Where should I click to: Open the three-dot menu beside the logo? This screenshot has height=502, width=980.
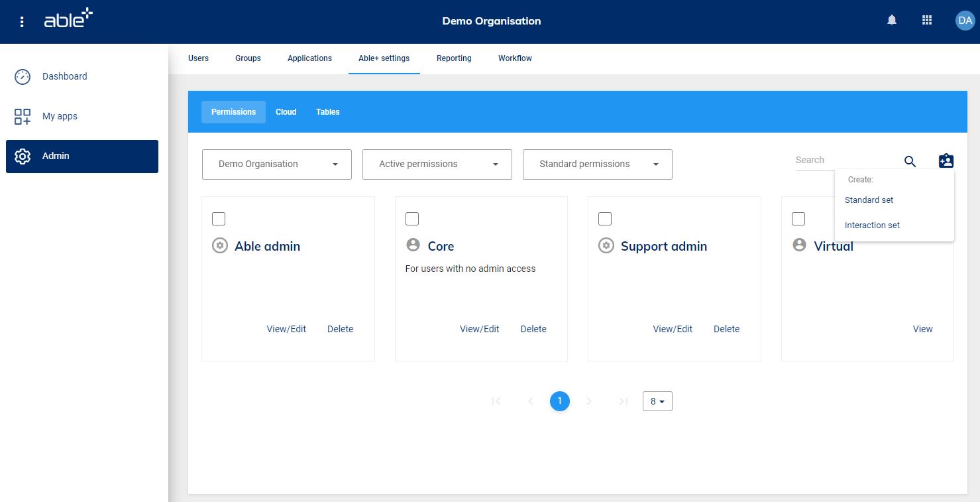coord(22,22)
